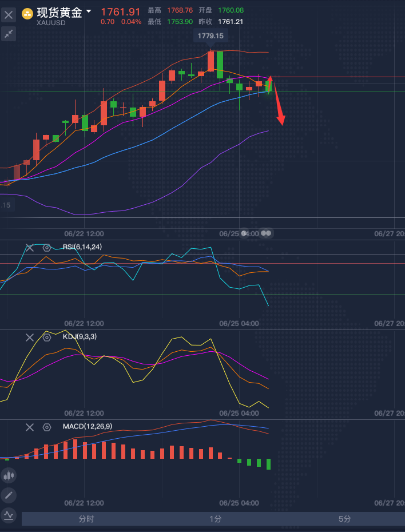
Task: Open the 现货黄金 symbol dropdown arrow
Action: tap(89, 11)
